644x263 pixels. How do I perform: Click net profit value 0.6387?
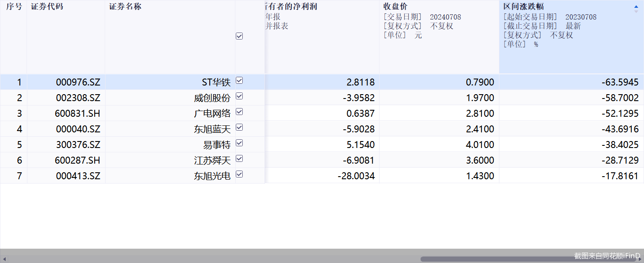pos(360,114)
